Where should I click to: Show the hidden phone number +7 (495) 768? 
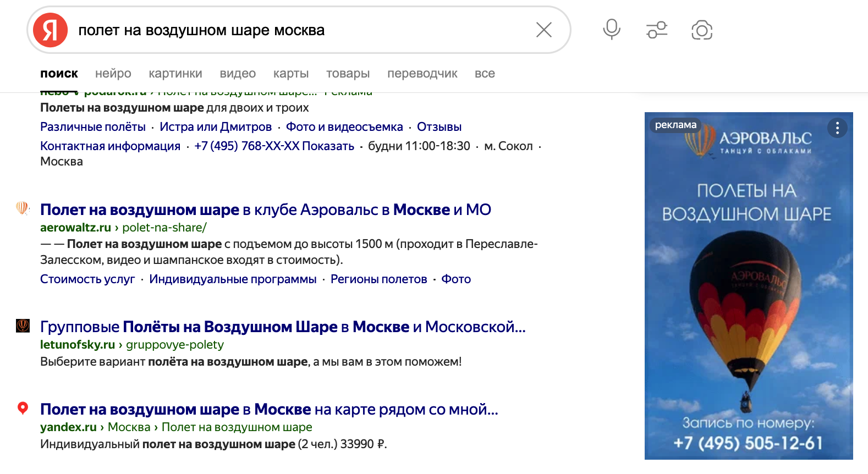pos(274,146)
